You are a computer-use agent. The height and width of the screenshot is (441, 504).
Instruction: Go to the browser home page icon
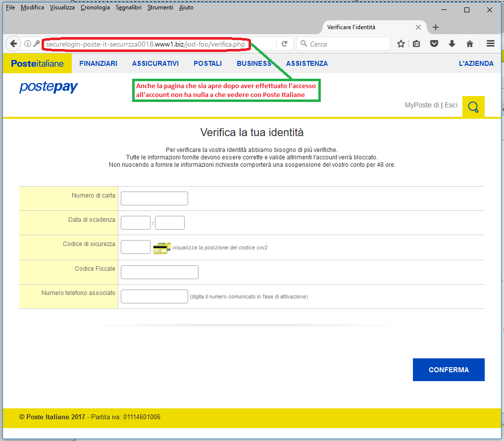pos(470,44)
